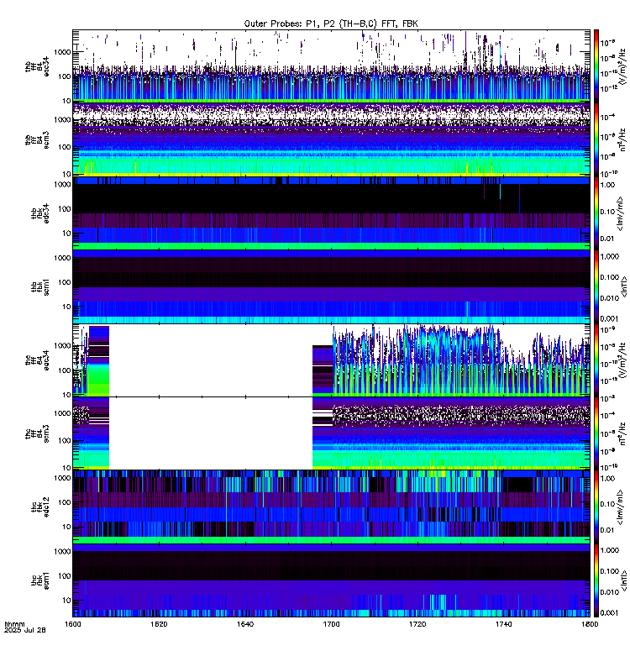Viewport: 630px width, 672px height.
Task: Select the 1800 time tick label
Action: click(590, 624)
